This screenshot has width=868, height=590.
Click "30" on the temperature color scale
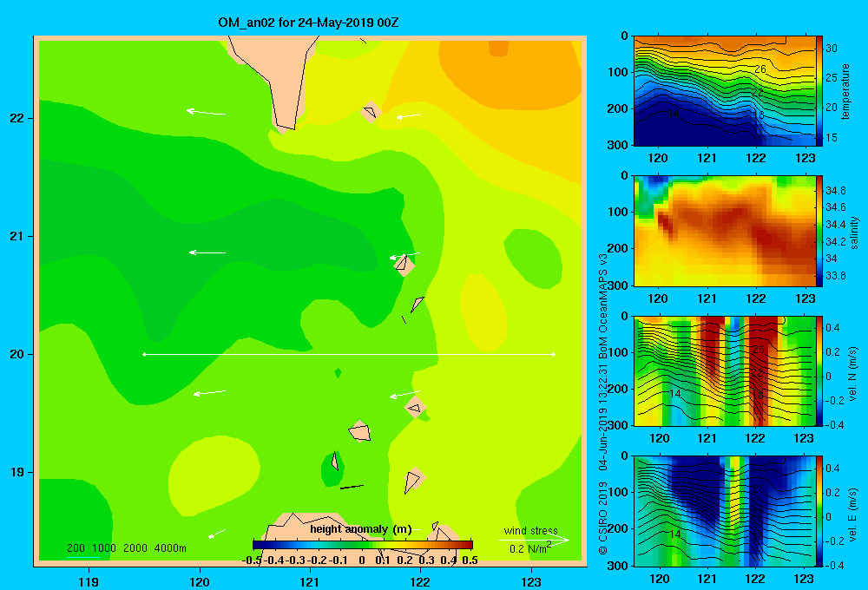point(832,48)
